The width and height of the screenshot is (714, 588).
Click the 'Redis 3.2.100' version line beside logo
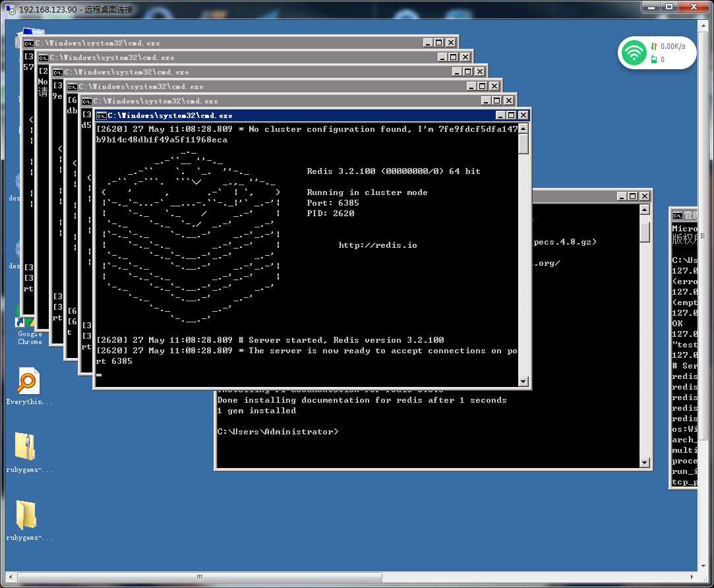click(x=394, y=171)
